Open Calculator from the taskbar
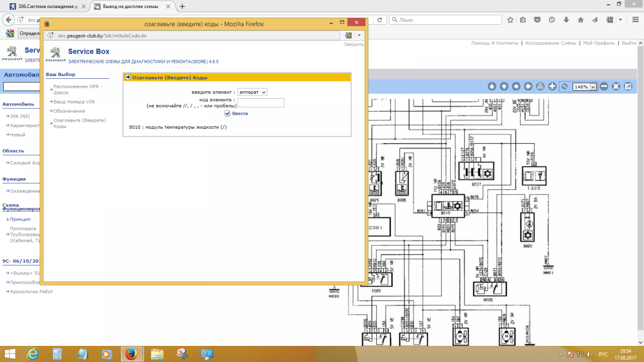Image resolution: width=644 pixels, height=362 pixels. (x=57, y=354)
